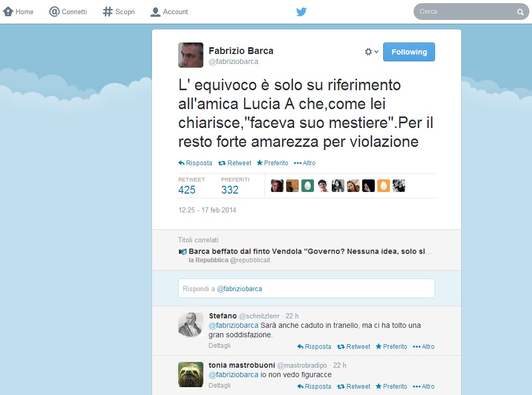
Task: Reply to main tweet via Risposta
Action: tap(195, 163)
